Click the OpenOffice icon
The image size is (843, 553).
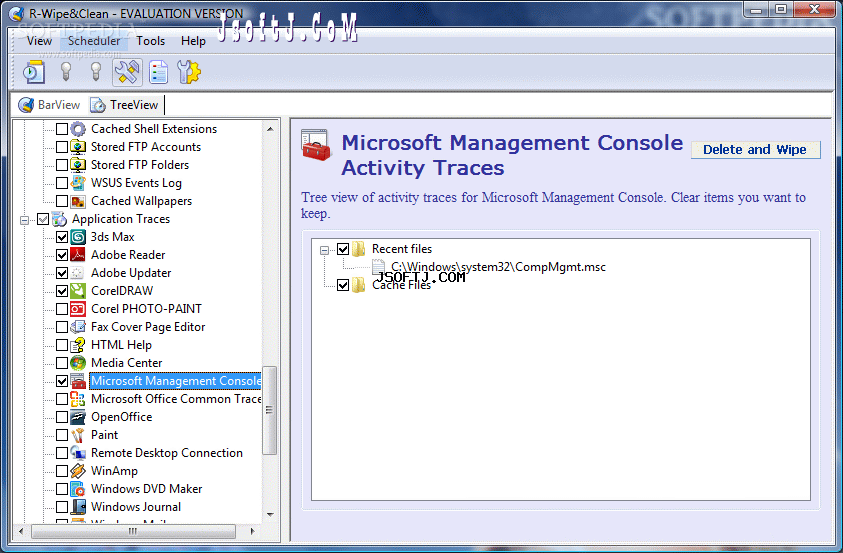(x=78, y=417)
